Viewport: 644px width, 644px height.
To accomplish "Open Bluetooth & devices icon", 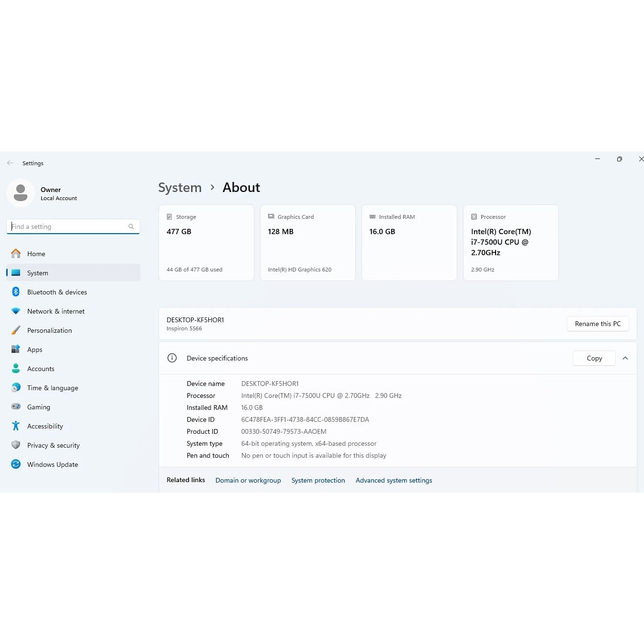I will (x=16, y=292).
